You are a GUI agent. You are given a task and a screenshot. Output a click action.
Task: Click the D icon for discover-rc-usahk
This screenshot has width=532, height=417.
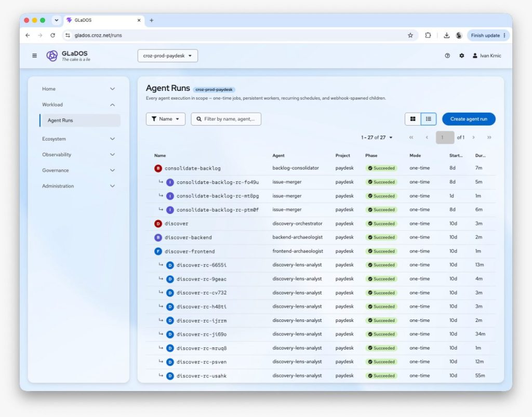170,376
